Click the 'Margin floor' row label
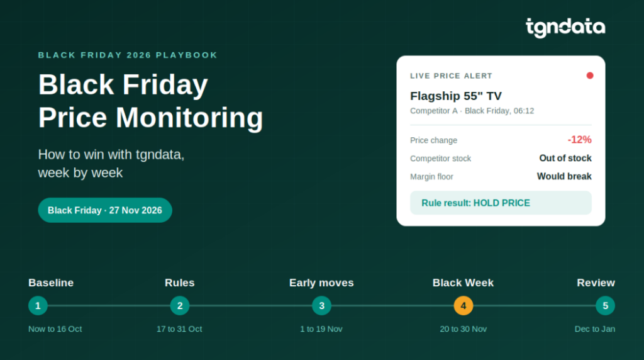Image resolution: width=644 pixels, height=360 pixels. [431, 177]
